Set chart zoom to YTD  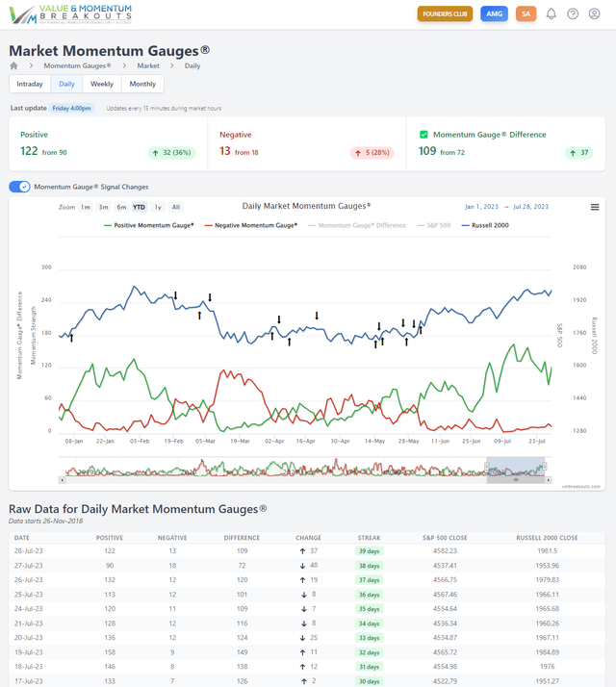tap(139, 207)
